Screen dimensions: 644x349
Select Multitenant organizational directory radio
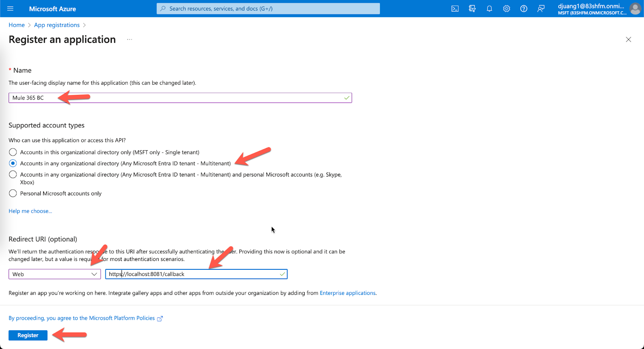pos(13,163)
